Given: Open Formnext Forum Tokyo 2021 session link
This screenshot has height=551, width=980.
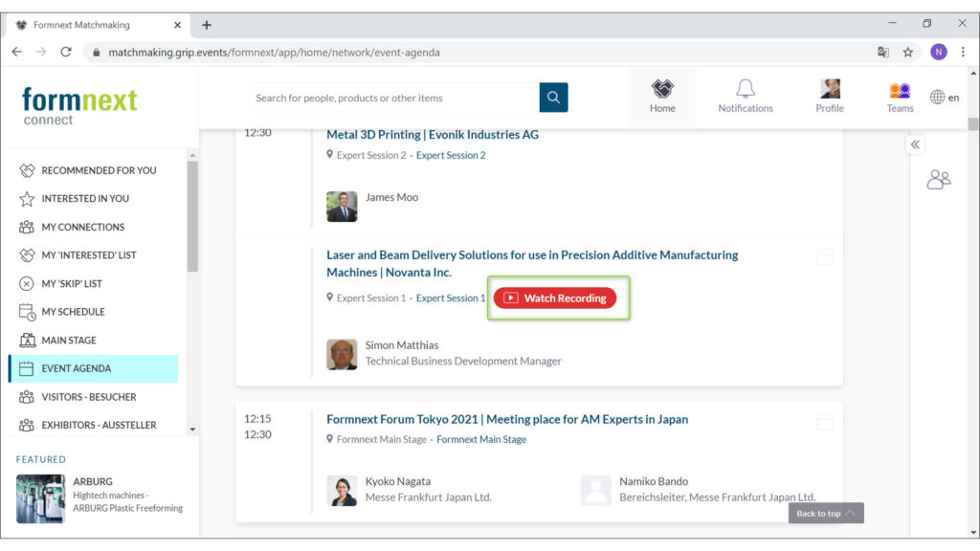Looking at the screenshot, I should click(x=506, y=419).
